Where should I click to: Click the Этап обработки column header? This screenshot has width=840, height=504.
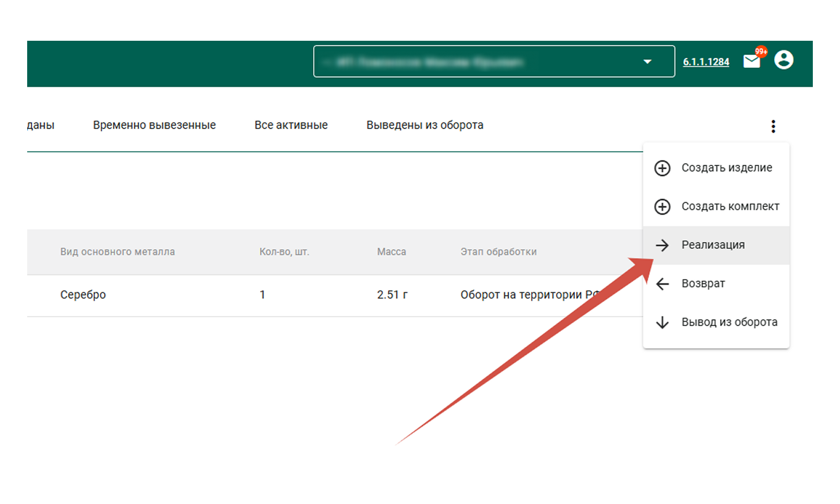498,252
